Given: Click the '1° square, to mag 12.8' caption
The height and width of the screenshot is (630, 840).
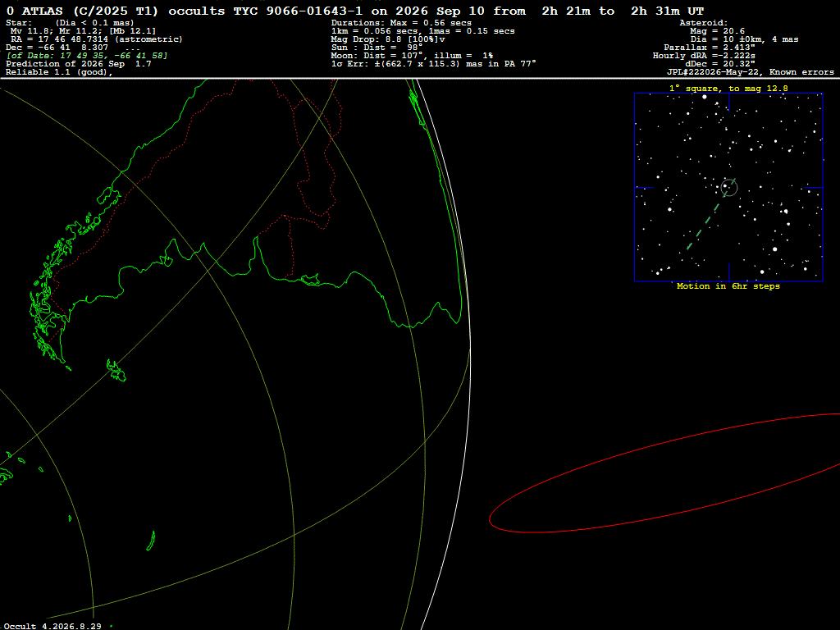Looking at the screenshot, I should (x=728, y=89).
